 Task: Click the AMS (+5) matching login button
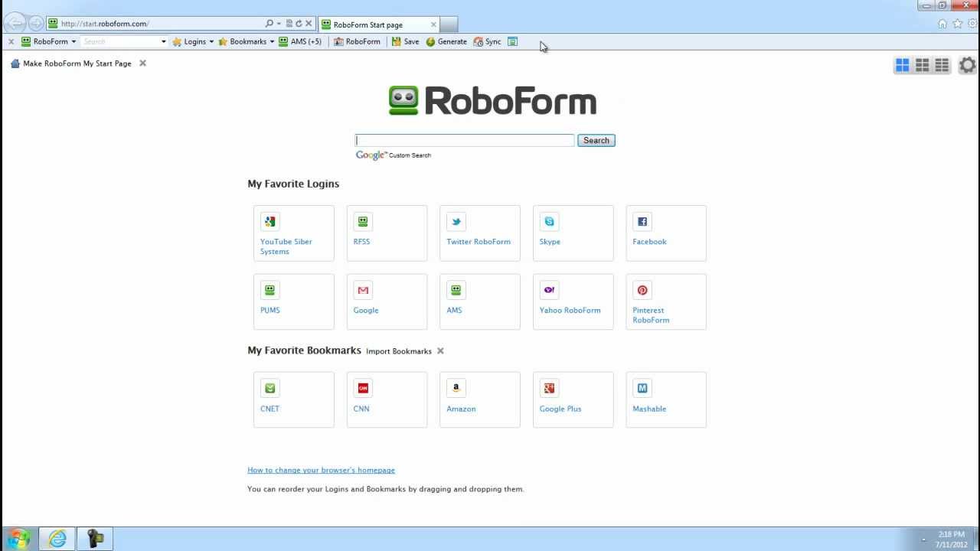(x=300, y=41)
